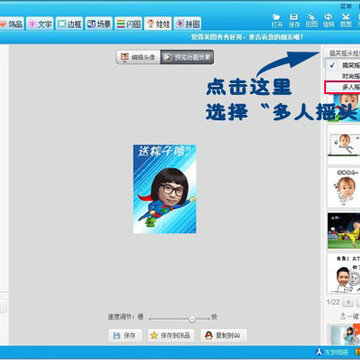This screenshot has height=360, width=360.
Task: Select the baby face cartoon template thumbnail
Action: tap(344, 187)
